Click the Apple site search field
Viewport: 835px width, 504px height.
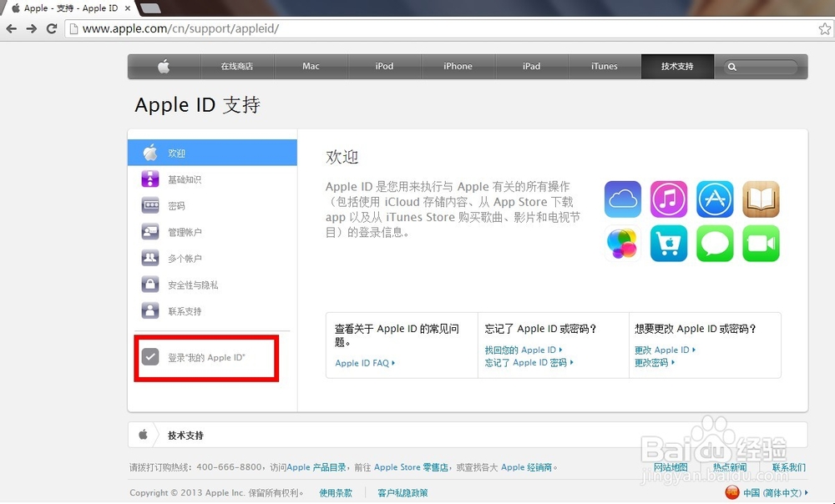pyautogui.click(x=761, y=67)
